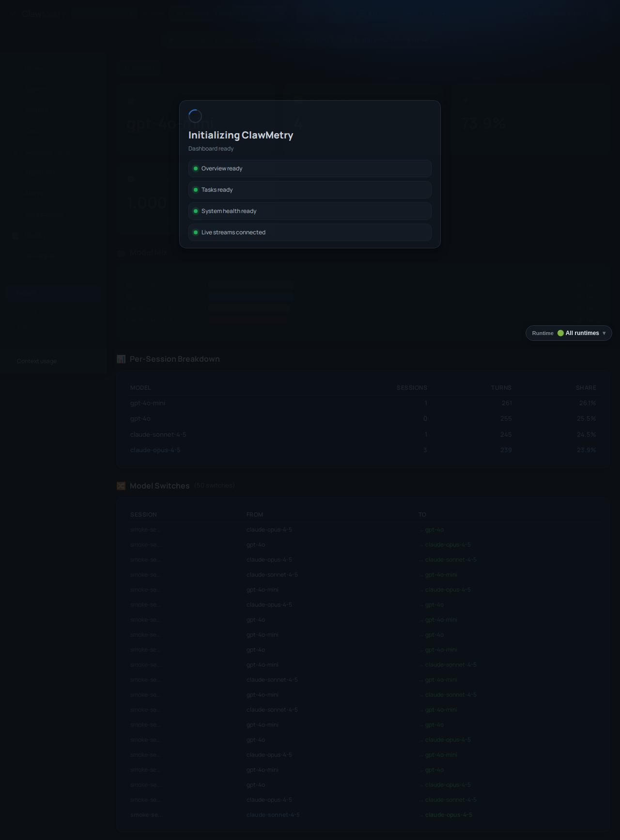The height and width of the screenshot is (840, 620).
Task: Click the TO column header
Action: click(422, 515)
